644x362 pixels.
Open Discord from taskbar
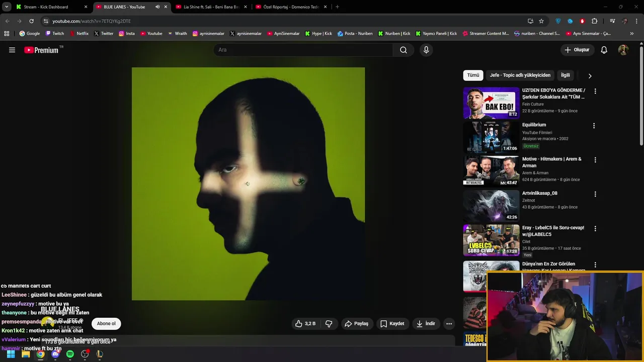55,354
